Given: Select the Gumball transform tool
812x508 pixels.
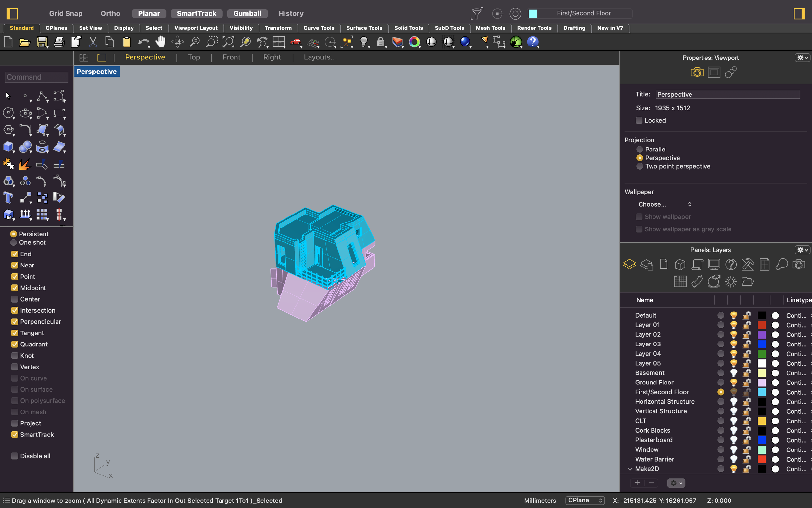Looking at the screenshot, I should [247, 13].
